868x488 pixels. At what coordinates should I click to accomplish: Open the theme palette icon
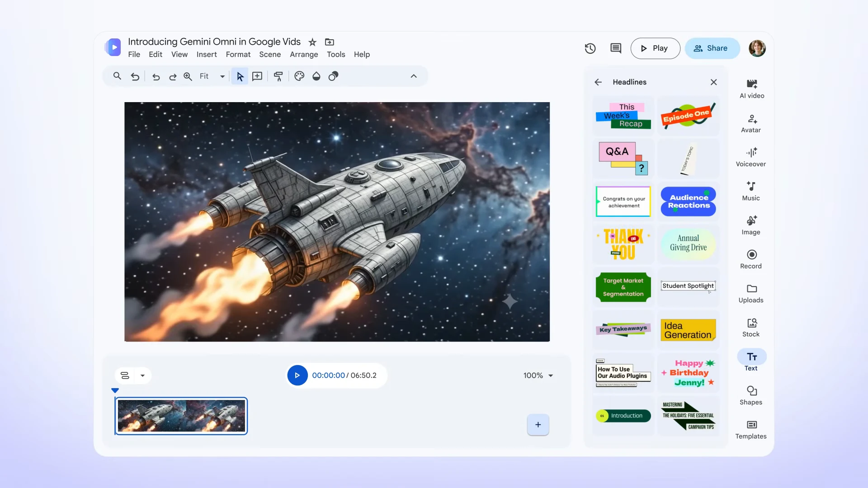click(299, 76)
